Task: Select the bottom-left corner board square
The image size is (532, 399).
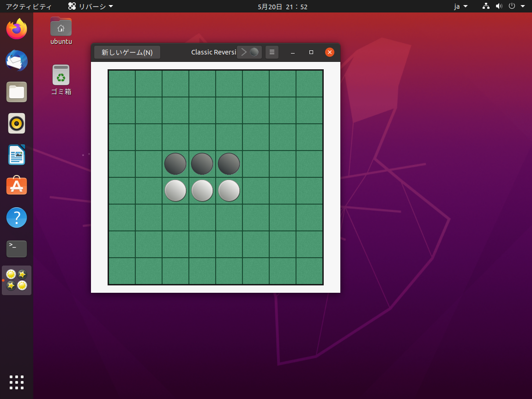Action: 122,271
